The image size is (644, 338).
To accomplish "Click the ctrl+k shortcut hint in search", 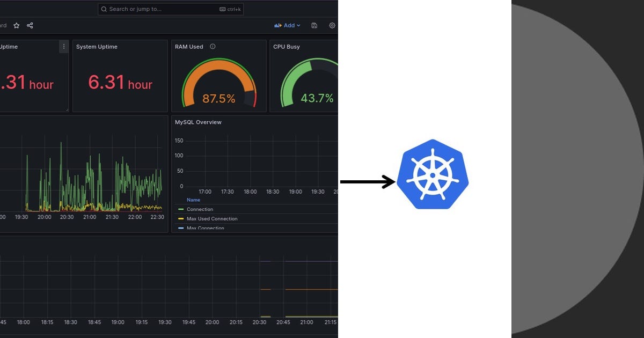I will click(230, 9).
